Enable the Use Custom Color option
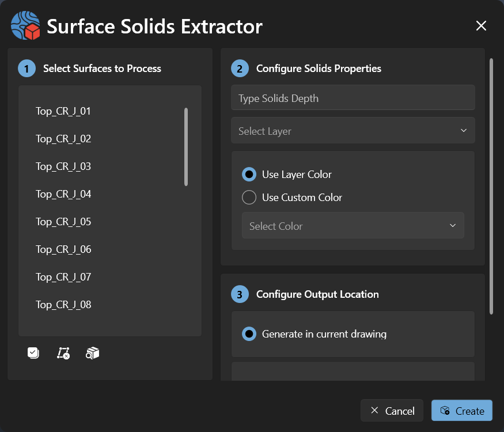The width and height of the screenshot is (504, 432). point(249,198)
